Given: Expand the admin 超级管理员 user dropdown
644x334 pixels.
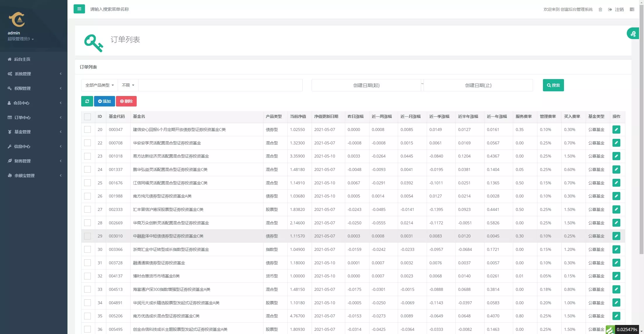Looking at the screenshot, I should click(21, 39).
